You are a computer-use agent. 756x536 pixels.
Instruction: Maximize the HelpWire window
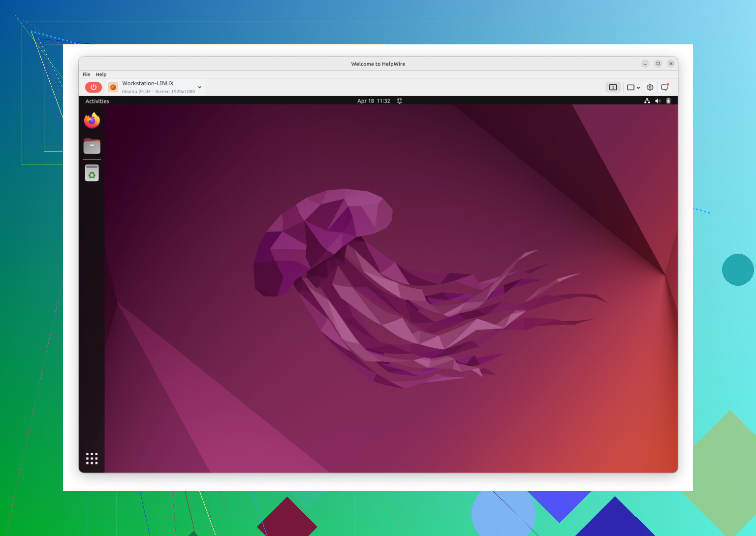pyautogui.click(x=658, y=64)
